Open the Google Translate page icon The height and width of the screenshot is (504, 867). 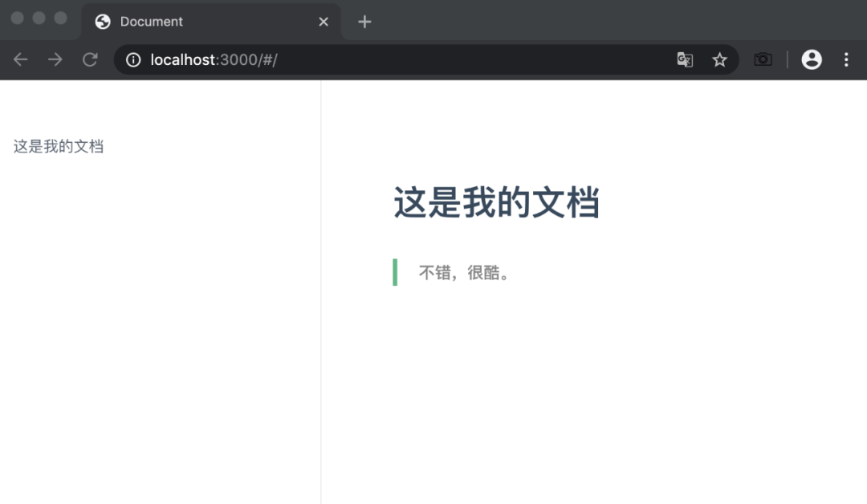pyautogui.click(x=685, y=59)
